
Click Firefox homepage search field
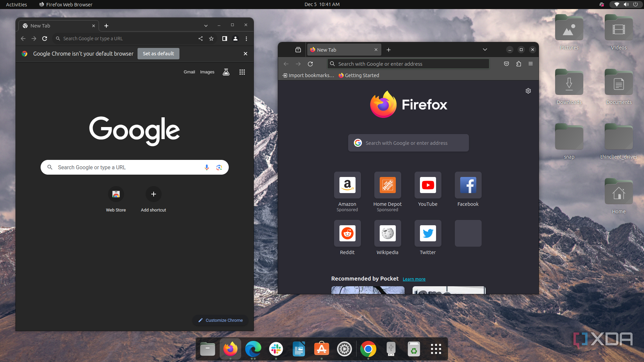pos(408,143)
